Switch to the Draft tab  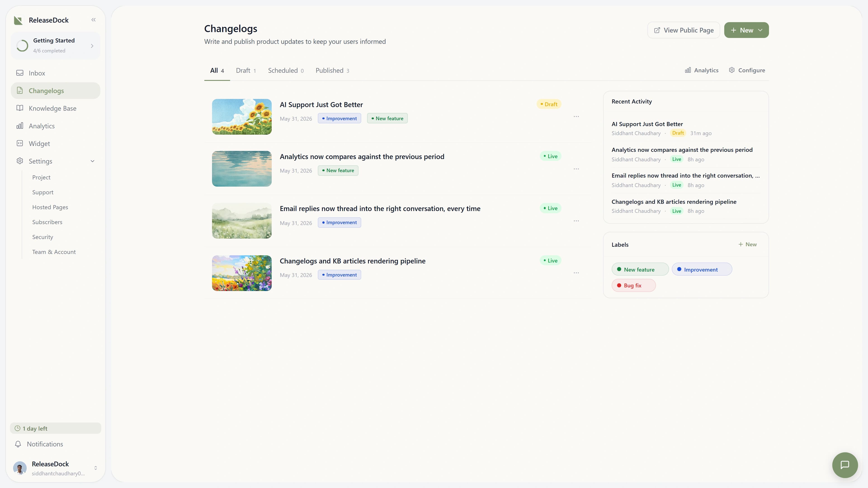pyautogui.click(x=246, y=70)
